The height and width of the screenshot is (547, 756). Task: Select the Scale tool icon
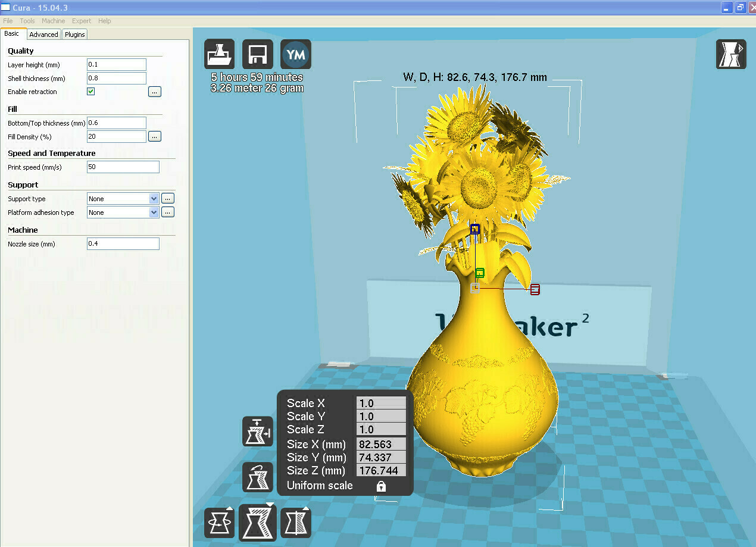(258, 522)
